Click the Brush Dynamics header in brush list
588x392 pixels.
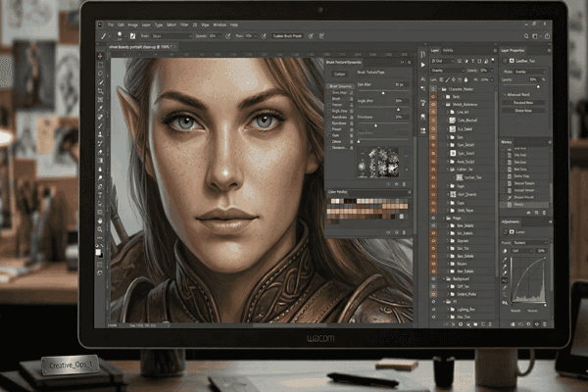[340, 86]
